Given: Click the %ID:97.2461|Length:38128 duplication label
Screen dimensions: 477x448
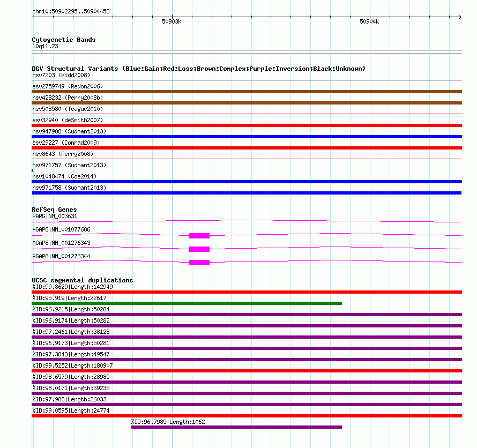Looking at the screenshot, I should click(71, 332).
